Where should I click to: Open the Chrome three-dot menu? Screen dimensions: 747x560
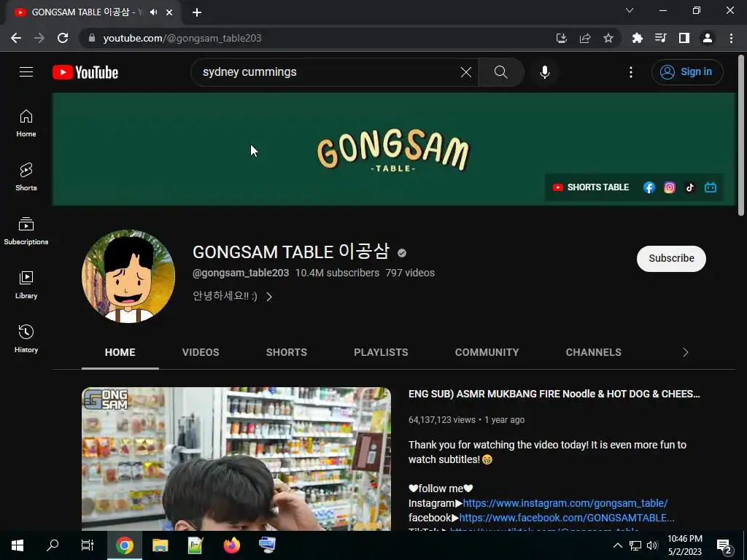pos(731,38)
